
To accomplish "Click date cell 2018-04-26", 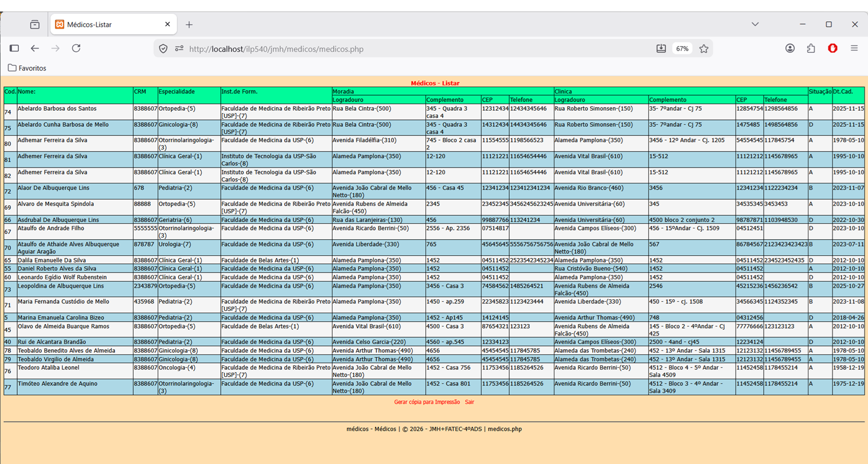I will point(849,317).
